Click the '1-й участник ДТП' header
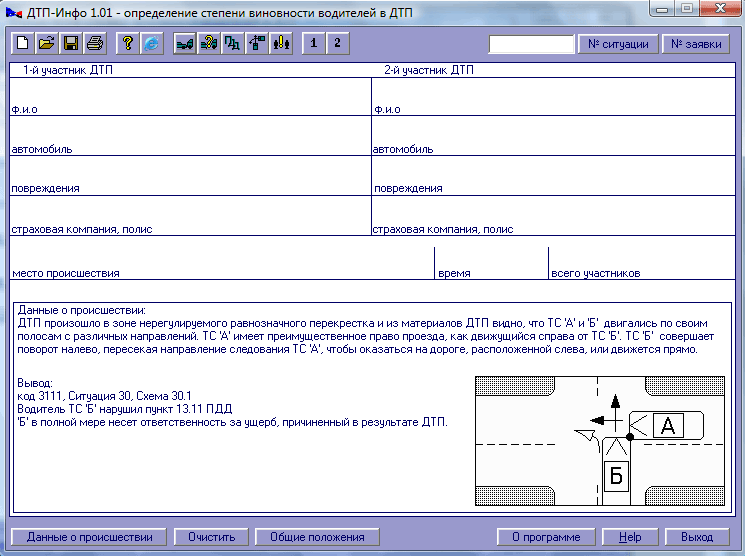Screen dimensions: 745x556 pyautogui.click(x=68, y=70)
